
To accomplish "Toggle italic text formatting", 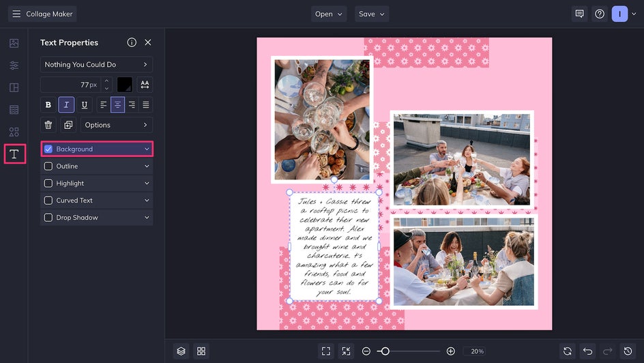I will click(66, 104).
